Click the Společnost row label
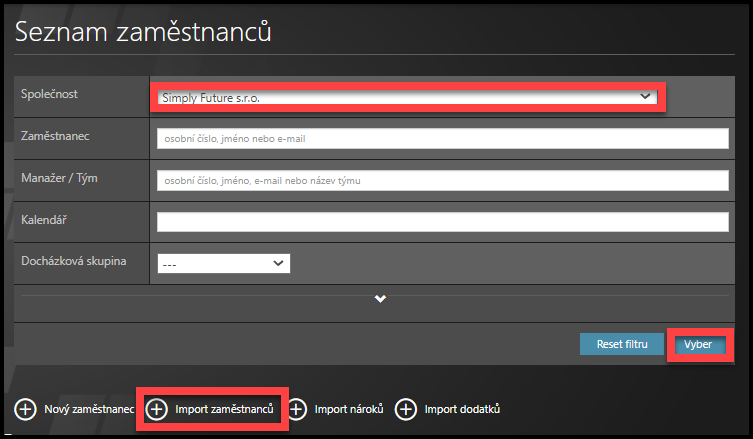 coord(50,95)
